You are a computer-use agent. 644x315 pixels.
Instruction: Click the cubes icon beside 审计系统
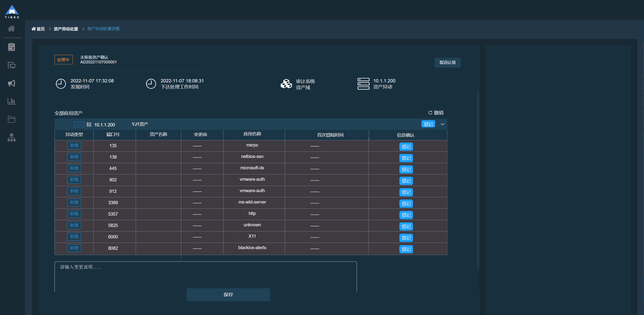point(286,84)
